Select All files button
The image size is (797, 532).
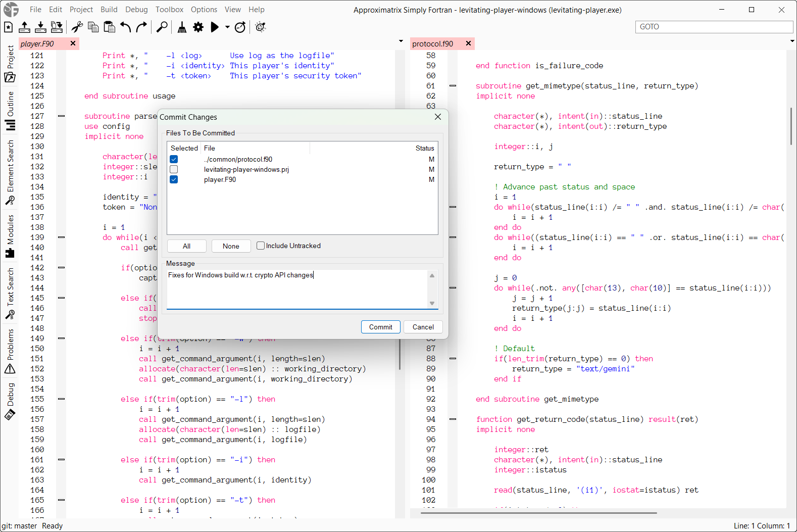pyautogui.click(x=187, y=246)
